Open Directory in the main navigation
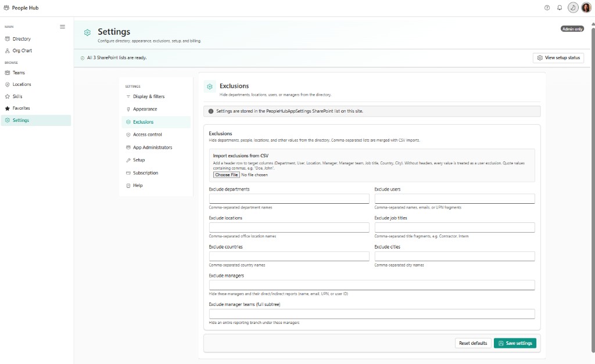Screen dimensions: 595x364 (36, 39)
